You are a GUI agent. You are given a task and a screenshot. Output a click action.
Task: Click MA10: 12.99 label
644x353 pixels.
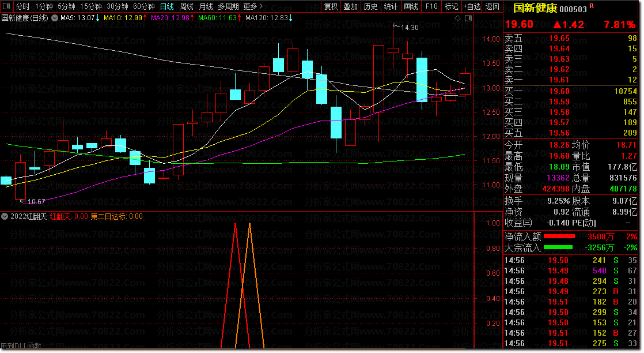[x=125, y=18]
